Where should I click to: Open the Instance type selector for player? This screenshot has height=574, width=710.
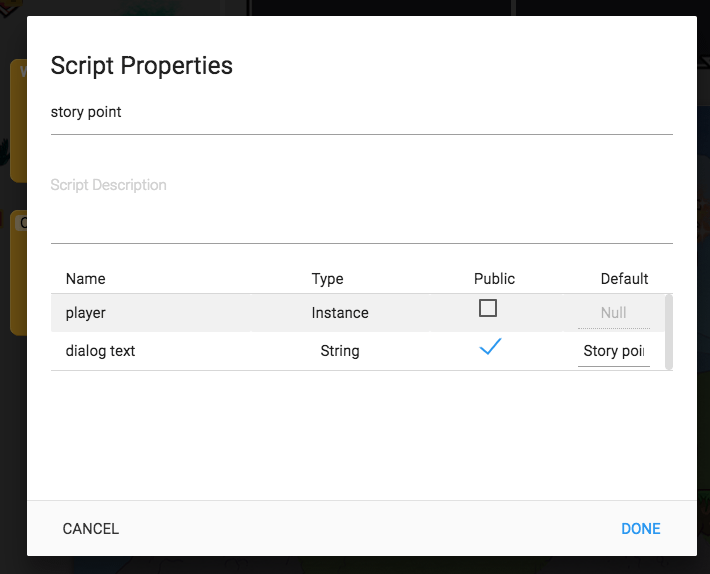340,313
